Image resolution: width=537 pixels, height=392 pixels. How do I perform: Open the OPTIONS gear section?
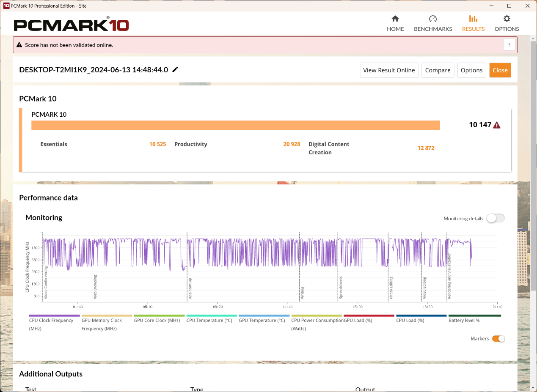click(x=507, y=24)
